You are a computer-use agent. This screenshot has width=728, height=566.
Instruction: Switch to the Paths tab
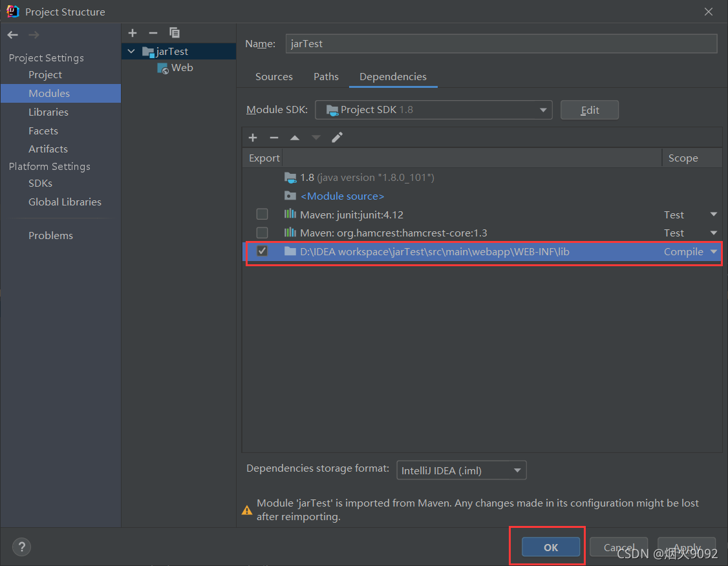326,76
